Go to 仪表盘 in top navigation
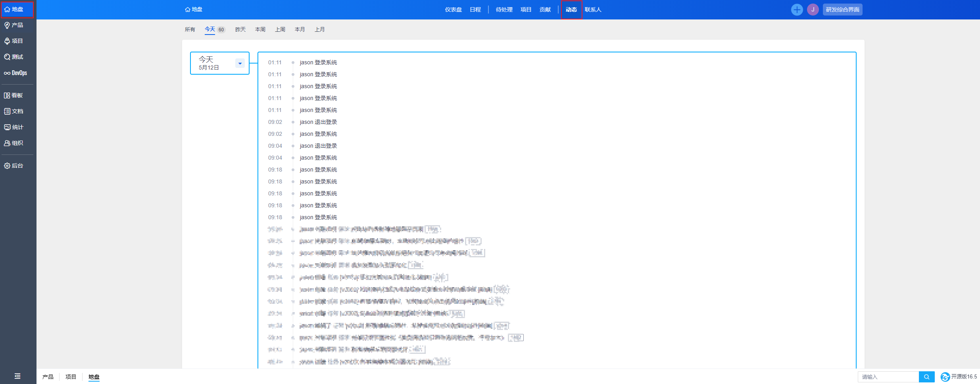 tap(453, 10)
